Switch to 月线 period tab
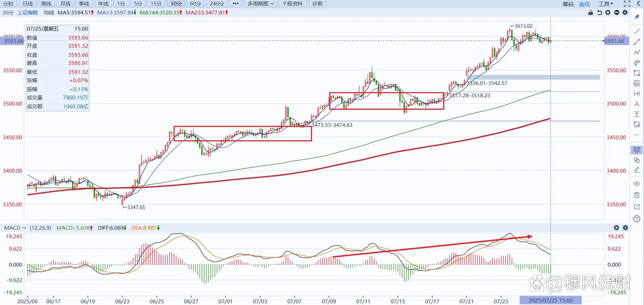The width and height of the screenshot is (644, 305). [x=65, y=3]
